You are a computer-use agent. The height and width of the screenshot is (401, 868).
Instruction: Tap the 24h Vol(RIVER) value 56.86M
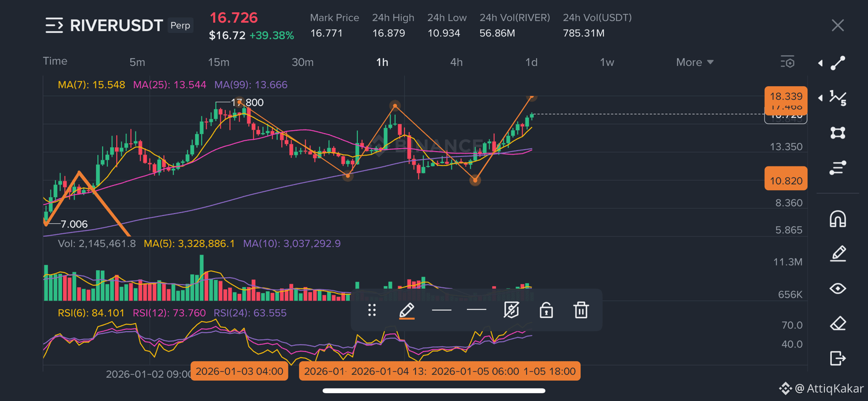(497, 33)
